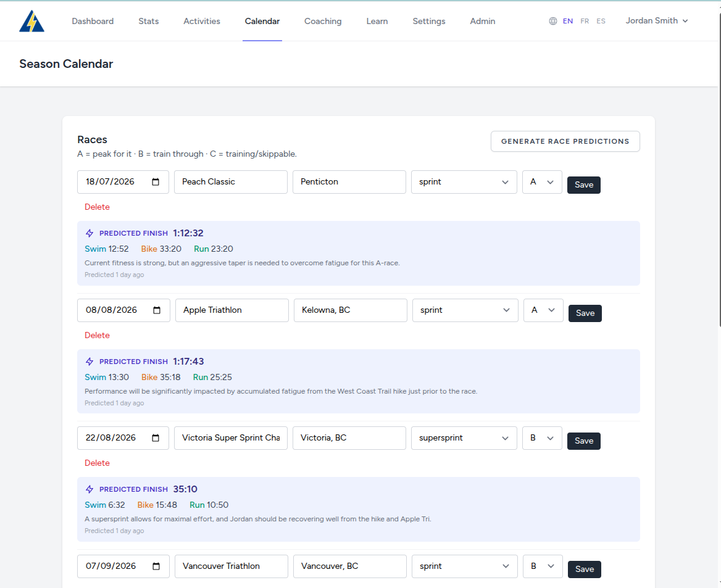Open calendar picker for Apple Triathlon date
The height and width of the screenshot is (588, 721).
tap(157, 310)
